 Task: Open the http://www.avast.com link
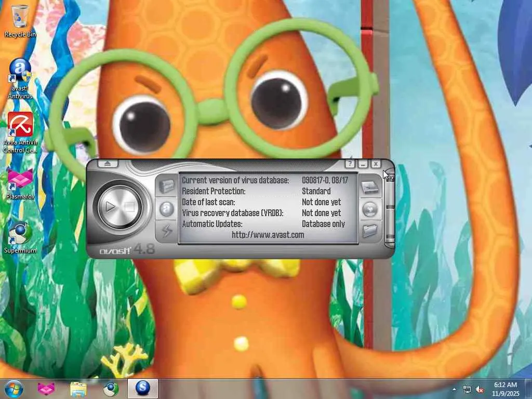pos(268,235)
